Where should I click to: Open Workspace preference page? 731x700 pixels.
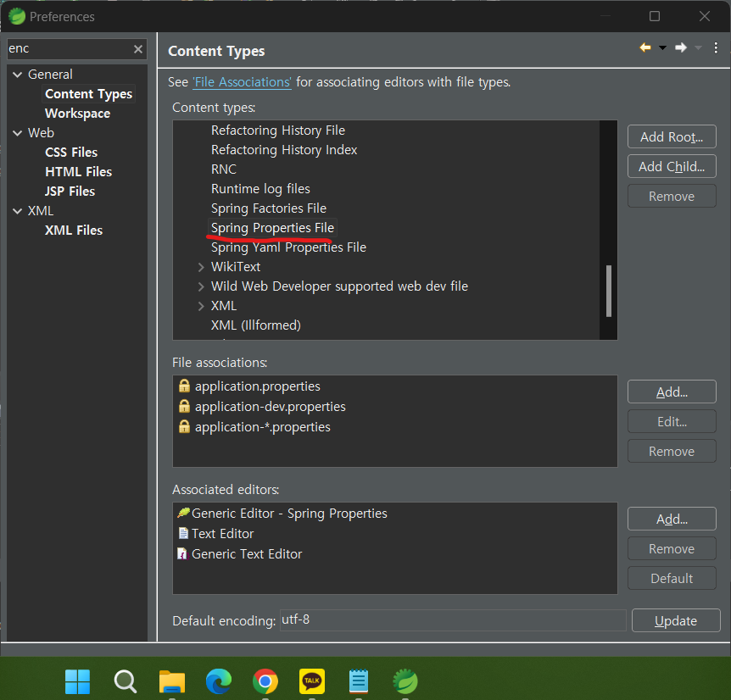coord(77,114)
